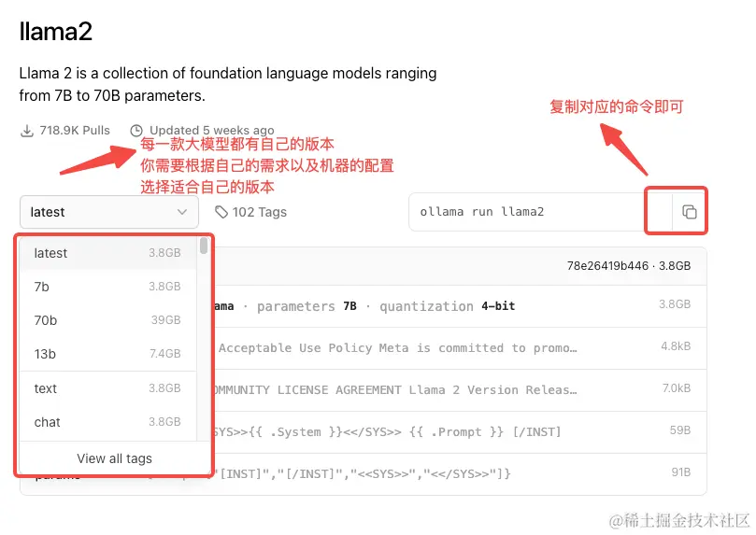Click the download icon beside 718.9K Pulls

tap(27, 131)
